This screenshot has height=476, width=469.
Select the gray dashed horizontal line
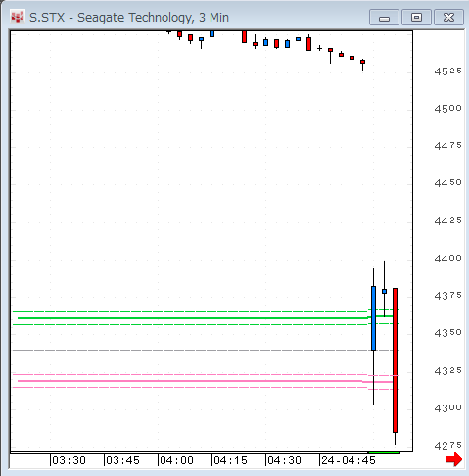pyautogui.click(x=206, y=350)
